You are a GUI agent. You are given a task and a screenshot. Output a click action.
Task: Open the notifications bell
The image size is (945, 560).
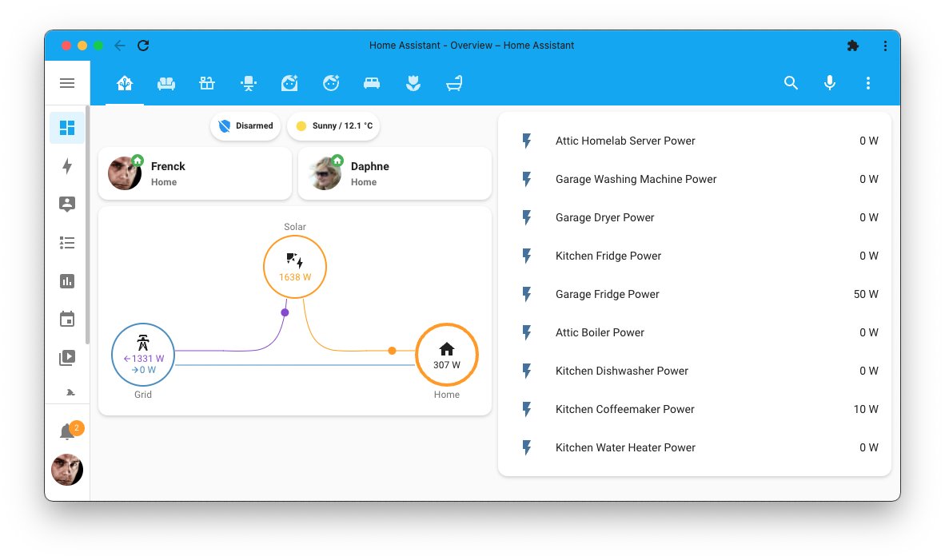67,431
